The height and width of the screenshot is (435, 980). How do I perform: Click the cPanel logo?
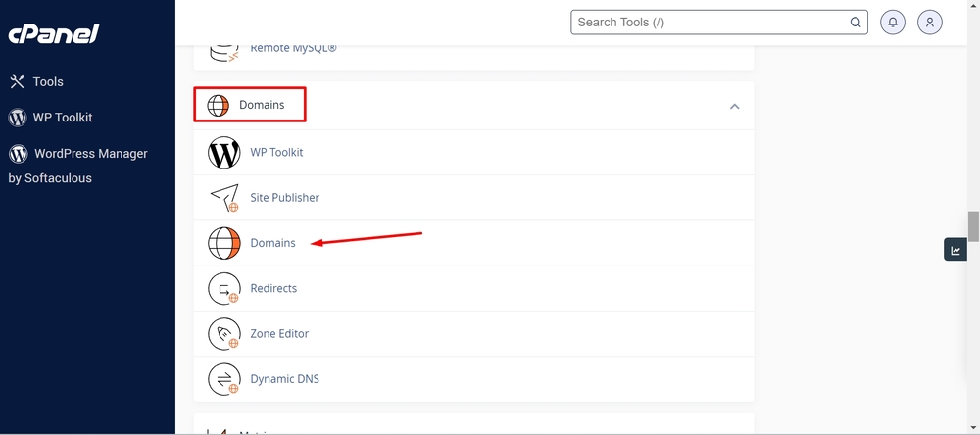coord(54,33)
